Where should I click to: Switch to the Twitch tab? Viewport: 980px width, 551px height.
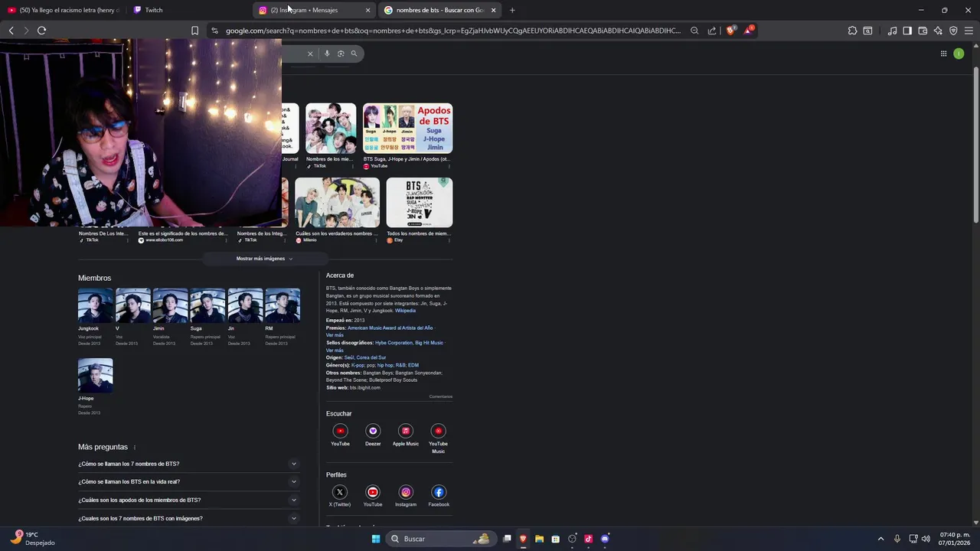pyautogui.click(x=188, y=10)
